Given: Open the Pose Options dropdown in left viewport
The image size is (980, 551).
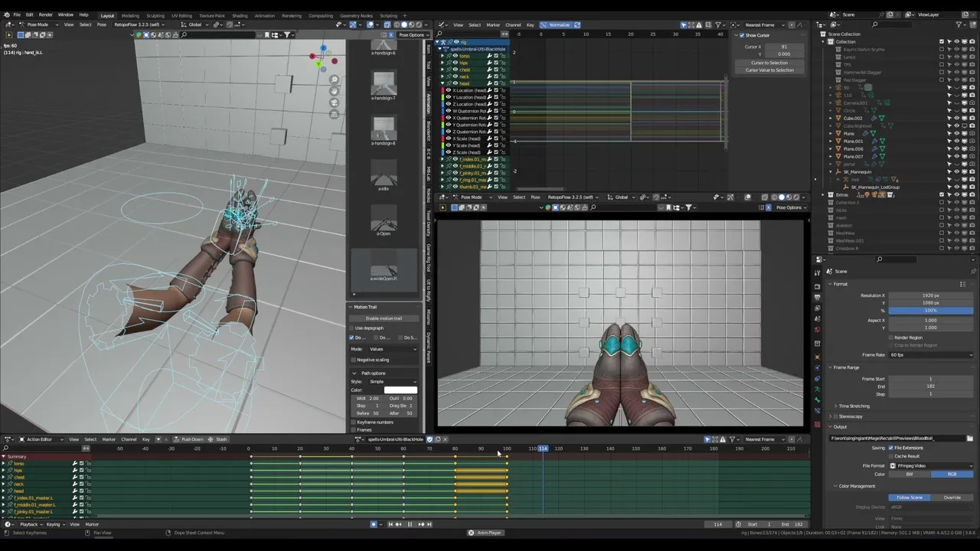Looking at the screenshot, I should pyautogui.click(x=413, y=34).
